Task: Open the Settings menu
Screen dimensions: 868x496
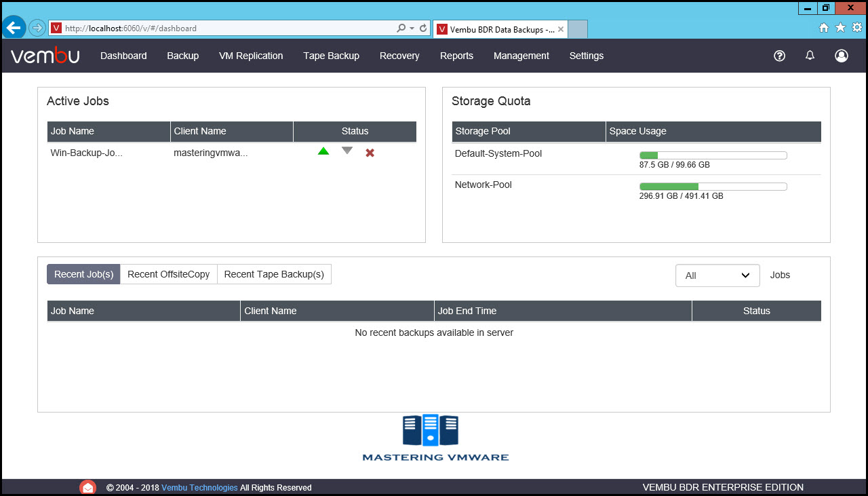Action: point(587,56)
